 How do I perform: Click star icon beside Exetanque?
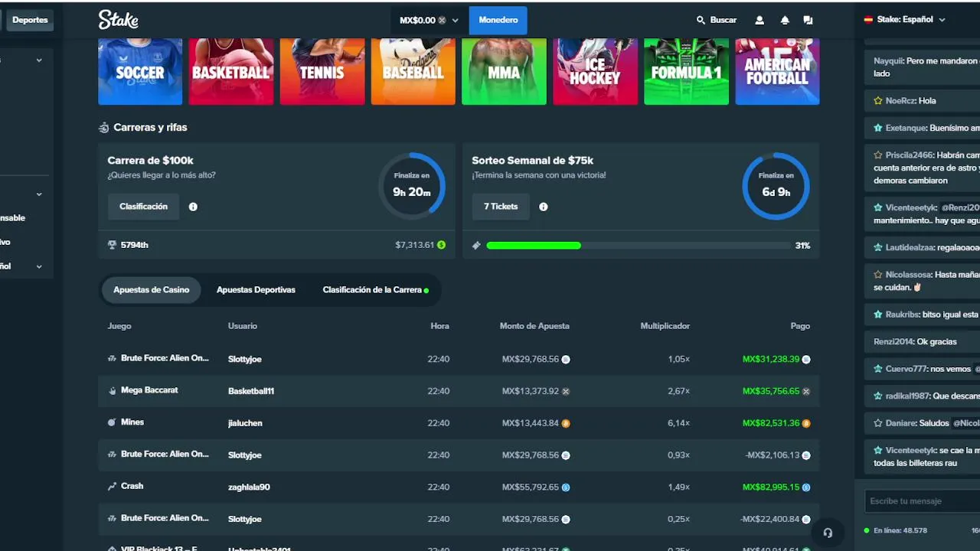tap(878, 129)
